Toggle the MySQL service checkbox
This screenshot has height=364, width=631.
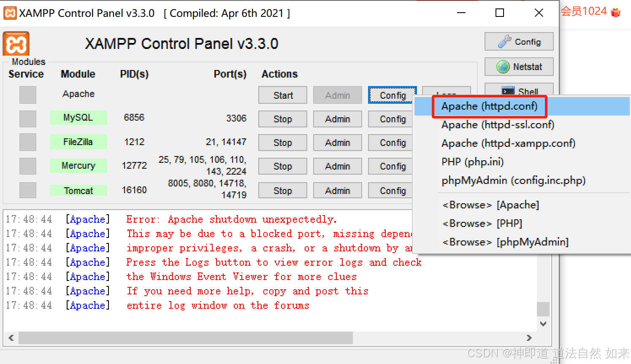click(x=28, y=119)
